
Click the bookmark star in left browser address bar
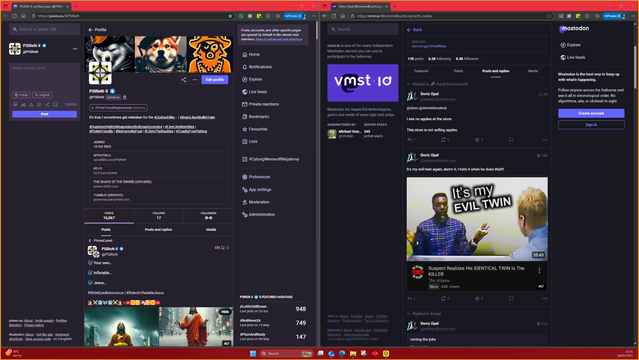(x=230, y=16)
